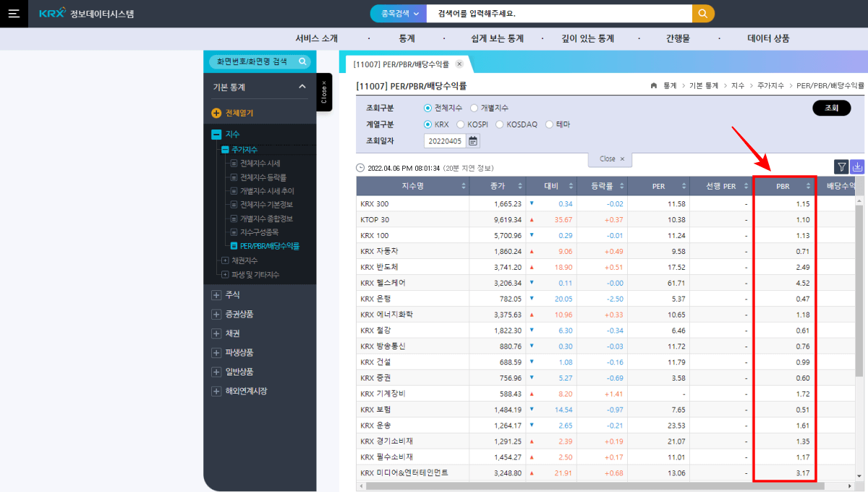Collapse the 기본 통계 section chevron
Image resolution: width=868 pixels, height=492 pixels.
click(302, 87)
